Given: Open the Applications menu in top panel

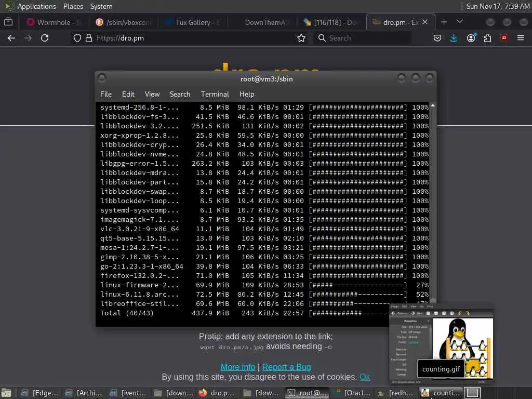Looking at the screenshot, I should 37,6.
